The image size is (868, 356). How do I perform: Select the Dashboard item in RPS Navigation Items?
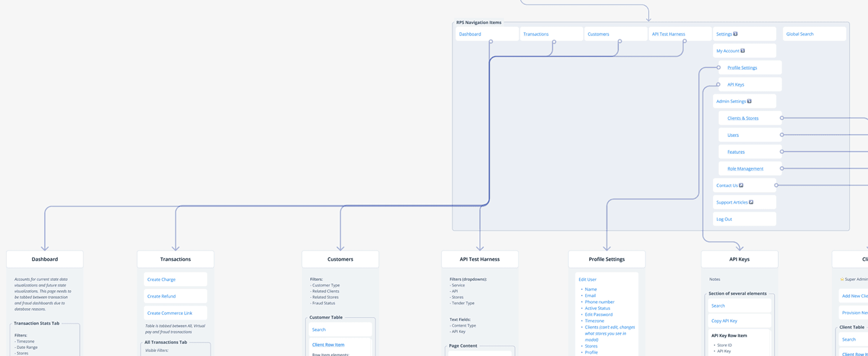click(487, 34)
